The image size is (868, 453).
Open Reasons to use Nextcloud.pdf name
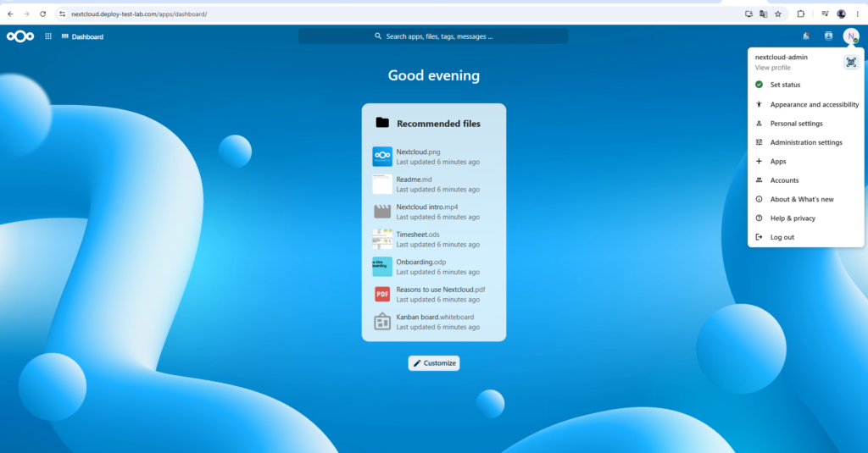tap(441, 290)
